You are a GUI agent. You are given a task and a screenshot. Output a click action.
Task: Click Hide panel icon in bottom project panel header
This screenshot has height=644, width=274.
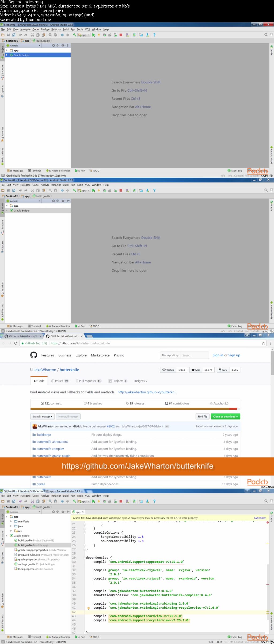(x=68, y=512)
